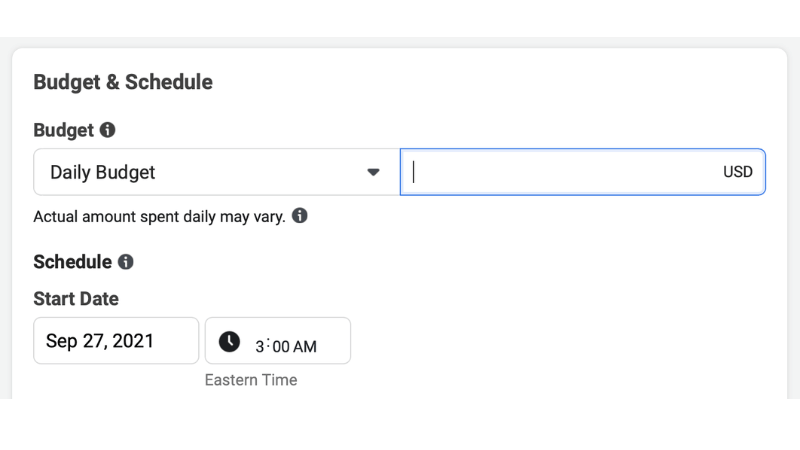Focus the budget amount input field

560,172
